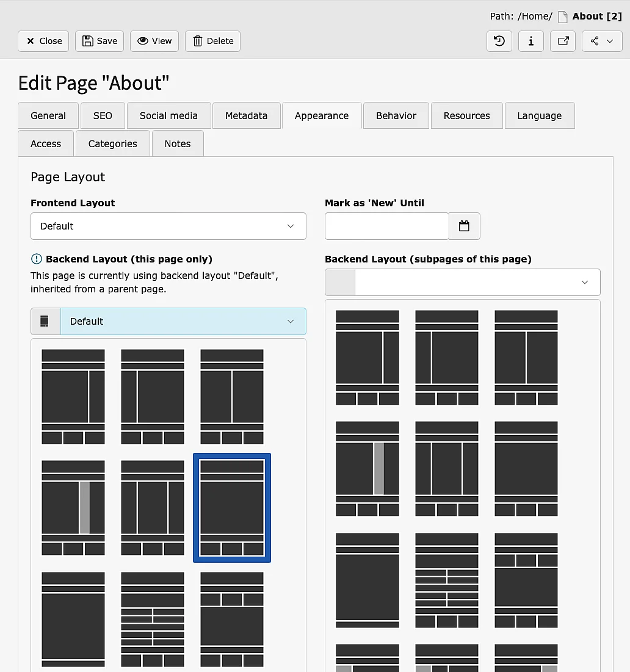Open the page information icon

point(531,41)
